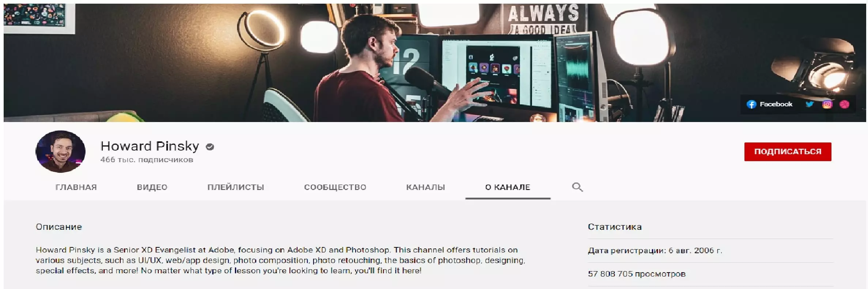Viewport: 868px width, 289px height.
Task: Open the ВИДЕО tab
Action: 152,187
